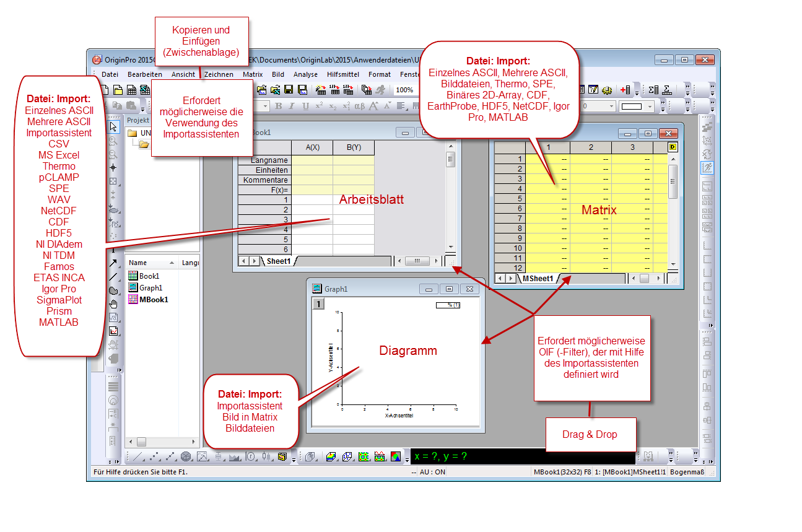Toggle Greek alpha-beta font button

[x=360, y=106]
